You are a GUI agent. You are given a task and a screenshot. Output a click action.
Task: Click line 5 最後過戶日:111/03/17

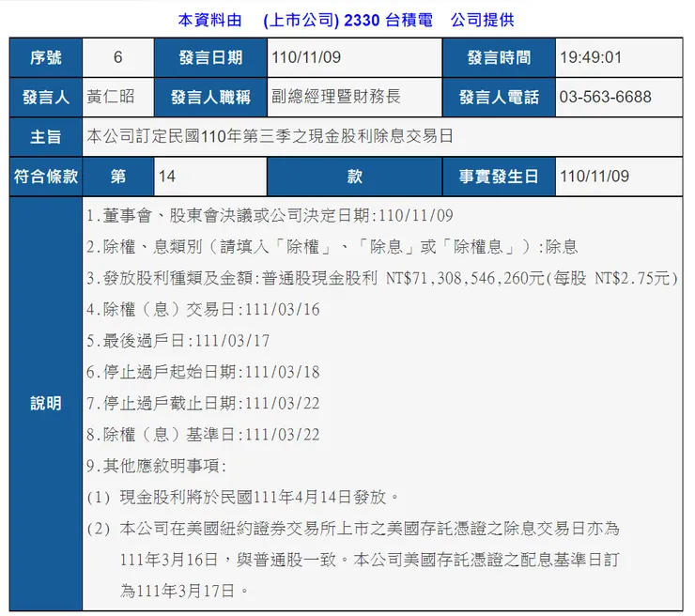click(x=178, y=341)
